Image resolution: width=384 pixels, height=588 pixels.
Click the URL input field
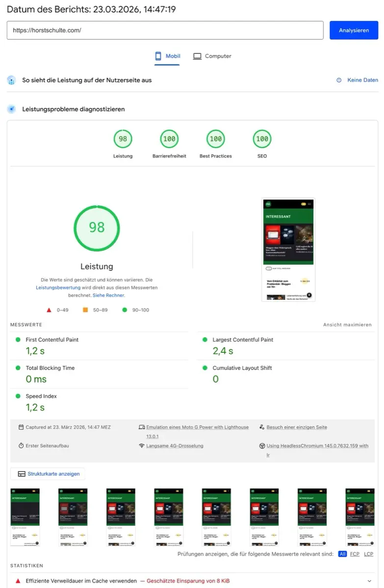[165, 30]
